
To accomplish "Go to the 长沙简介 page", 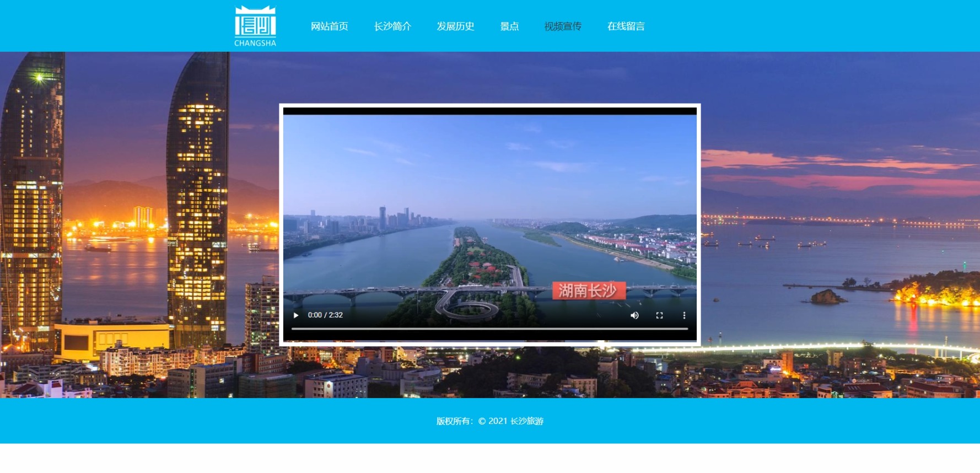I will [x=392, y=26].
